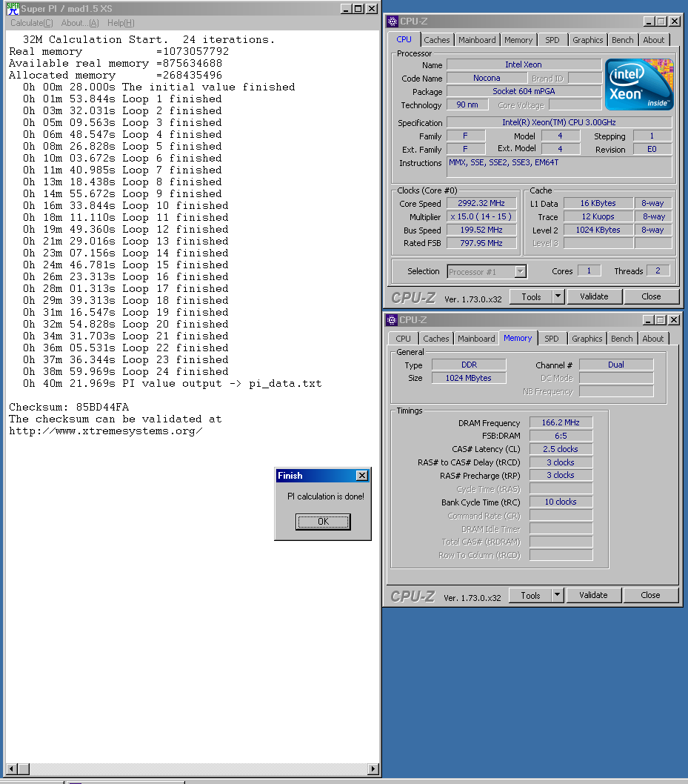
Task: Click the CAS# Latency value 2.5 clocks
Action: tap(561, 449)
